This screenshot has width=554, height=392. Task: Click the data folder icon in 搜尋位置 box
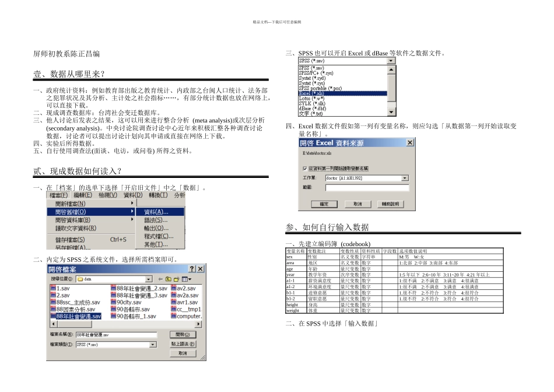click(x=80, y=279)
